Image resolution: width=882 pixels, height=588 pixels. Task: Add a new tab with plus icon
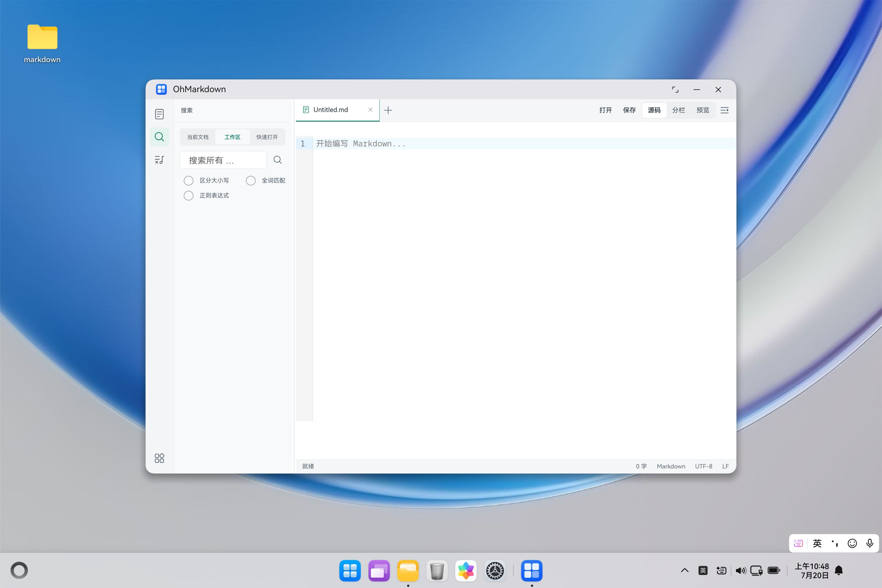click(x=388, y=110)
